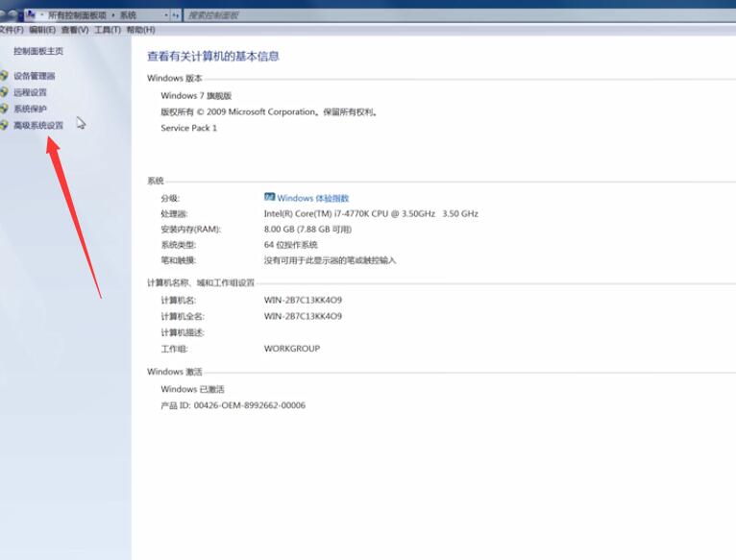Click the Windows 已激活 text
The height and width of the screenshot is (560, 736).
pyautogui.click(x=192, y=389)
